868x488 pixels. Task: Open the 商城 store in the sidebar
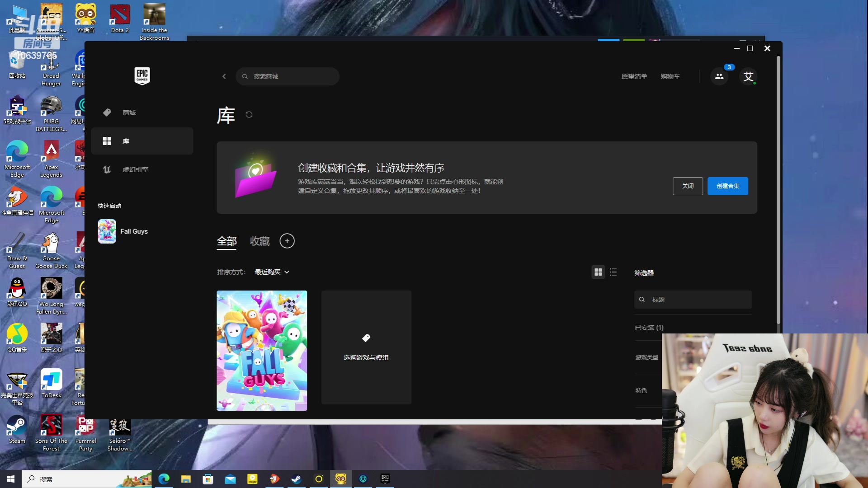[142, 113]
